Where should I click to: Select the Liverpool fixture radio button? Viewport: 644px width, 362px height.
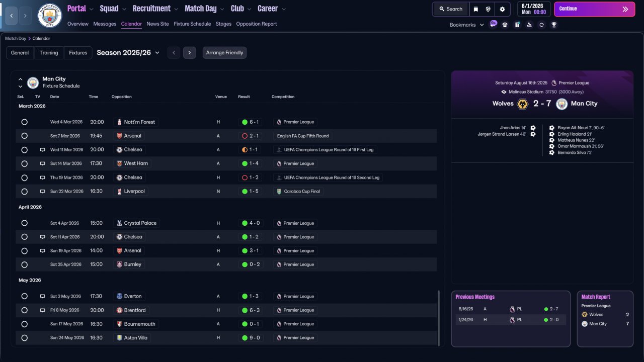(24, 192)
